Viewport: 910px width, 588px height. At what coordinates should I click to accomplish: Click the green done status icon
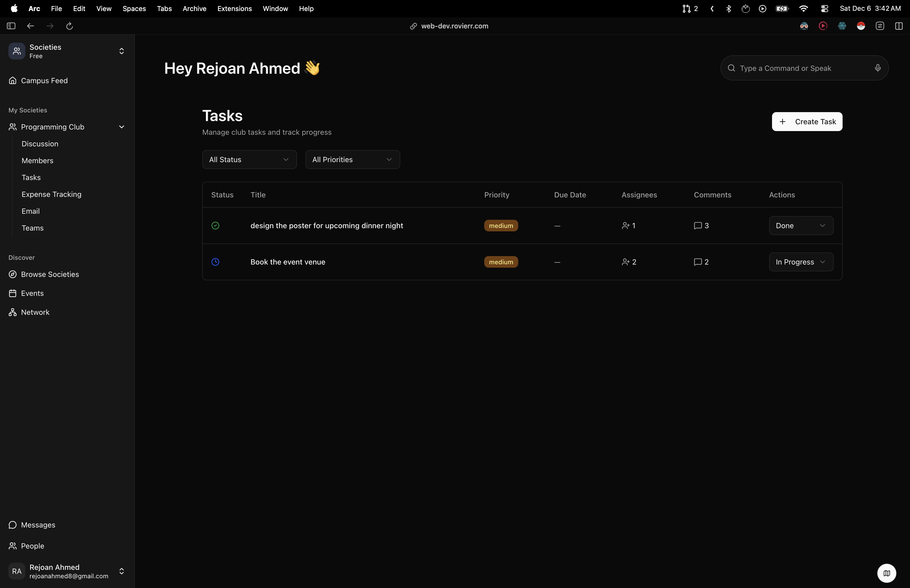coord(215,226)
